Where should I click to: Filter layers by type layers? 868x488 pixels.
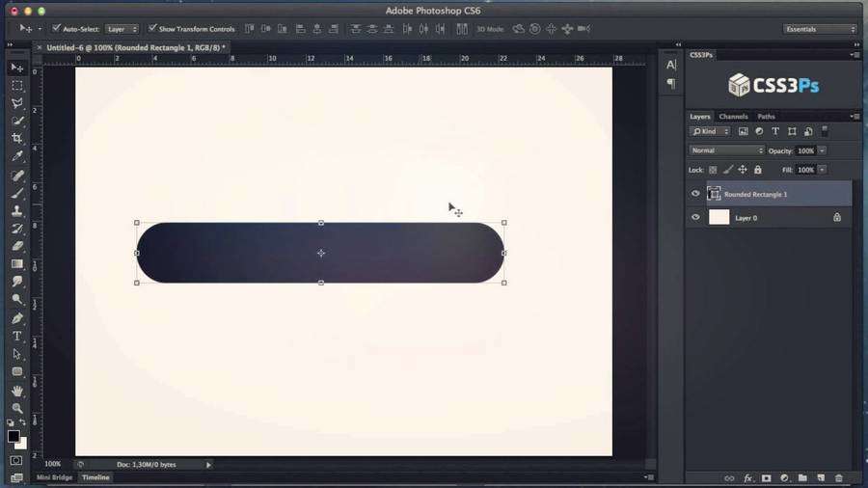tap(775, 132)
